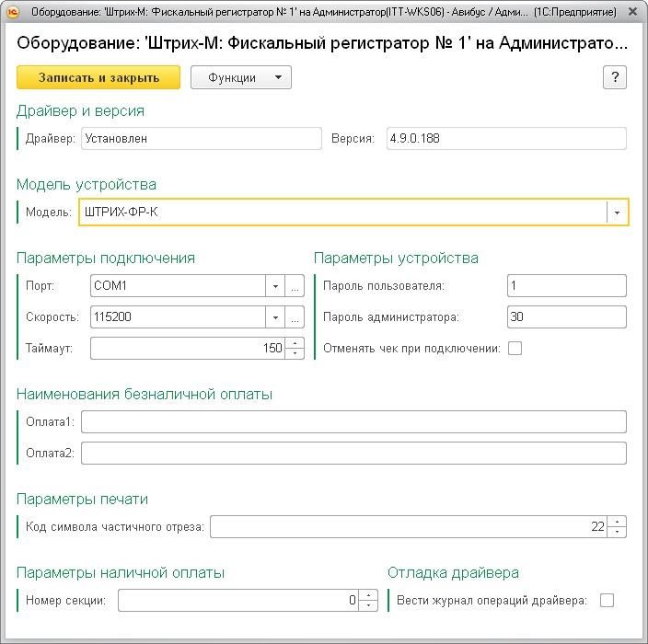Click the Номер секции number field
The width and height of the screenshot is (648, 644).
click(x=237, y=601)
